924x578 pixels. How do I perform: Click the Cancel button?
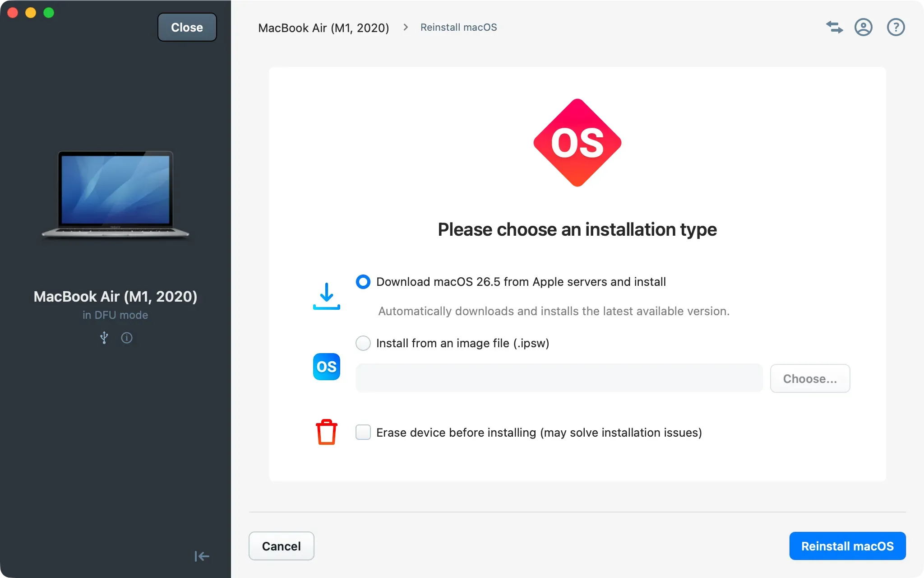coord(282,546)
